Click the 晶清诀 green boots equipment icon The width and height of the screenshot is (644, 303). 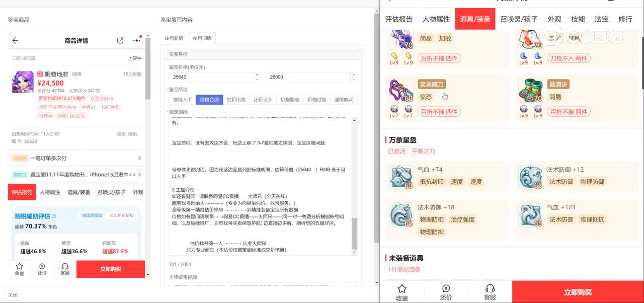531,91
